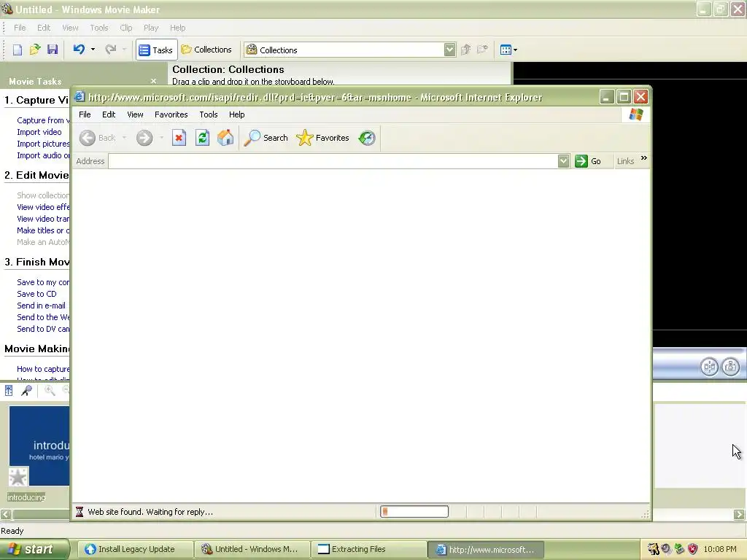
Task: Click the storyboard scroll right arrow
Action: [x=739, y=514]
